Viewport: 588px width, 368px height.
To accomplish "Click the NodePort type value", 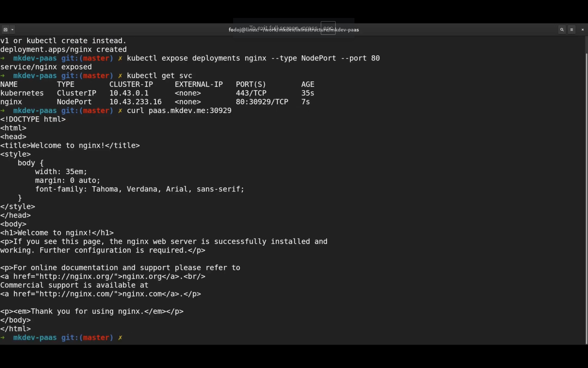I will coord(74,102).
